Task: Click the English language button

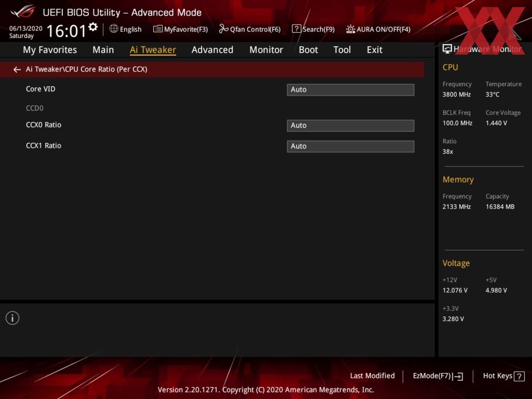Action: [131, 29]
